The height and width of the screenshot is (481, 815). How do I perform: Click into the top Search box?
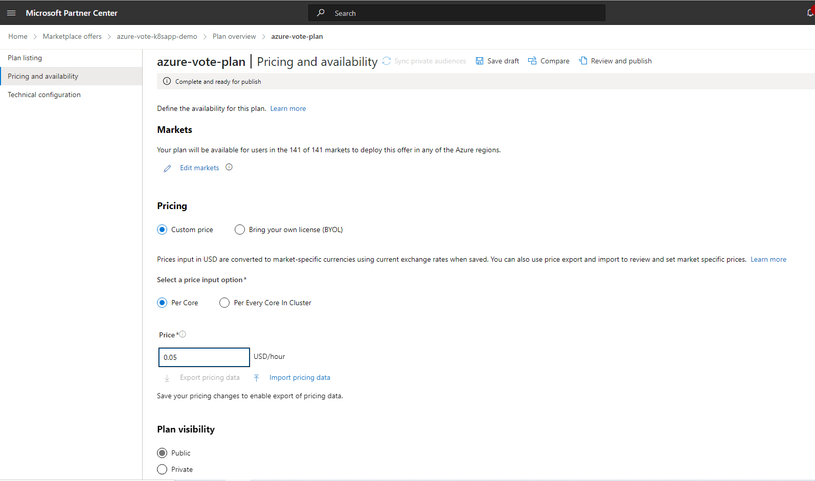[x=457, y=13]
